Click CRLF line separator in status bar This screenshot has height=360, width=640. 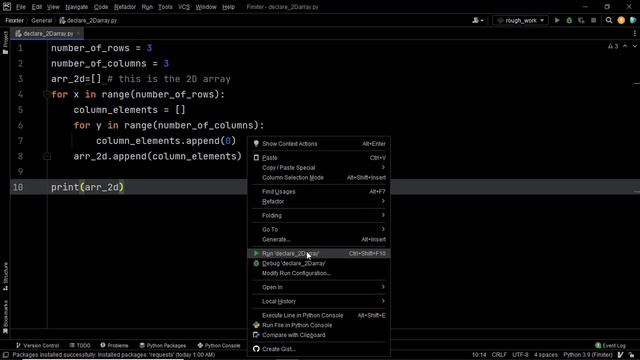(x=499, y=355)
